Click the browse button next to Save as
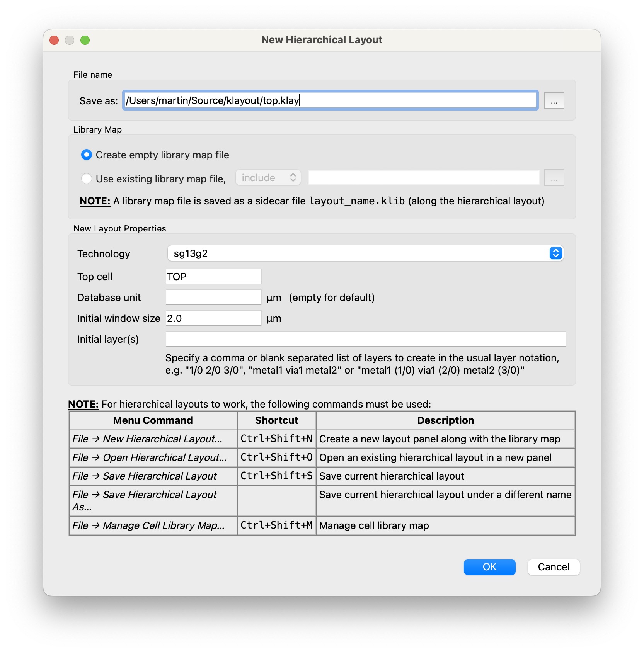Viewport: 644px width, 653px height. coord(554,101)
